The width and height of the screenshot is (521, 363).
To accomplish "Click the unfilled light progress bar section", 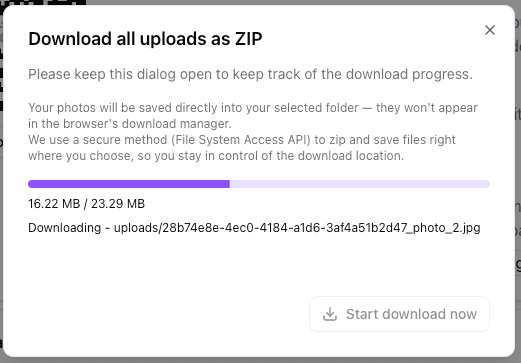I will (360, 184).
